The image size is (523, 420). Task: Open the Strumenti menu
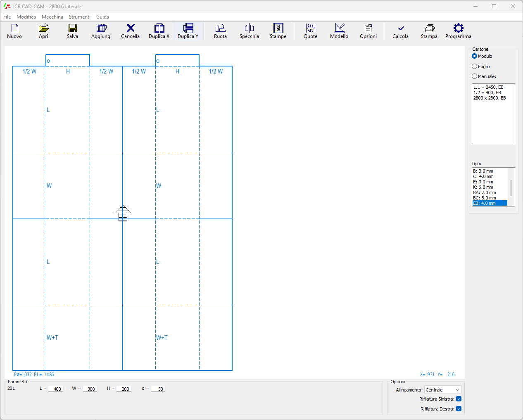pos(80,17)
